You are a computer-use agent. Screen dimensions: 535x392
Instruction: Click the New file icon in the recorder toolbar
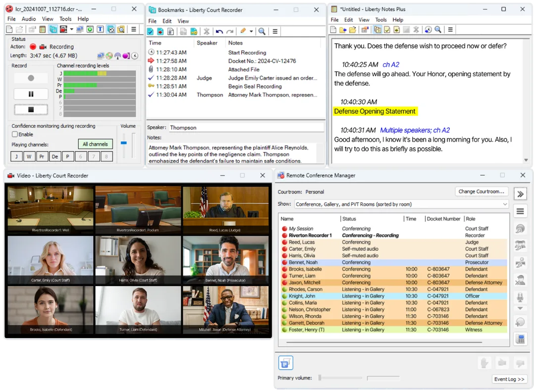(9, 29)
